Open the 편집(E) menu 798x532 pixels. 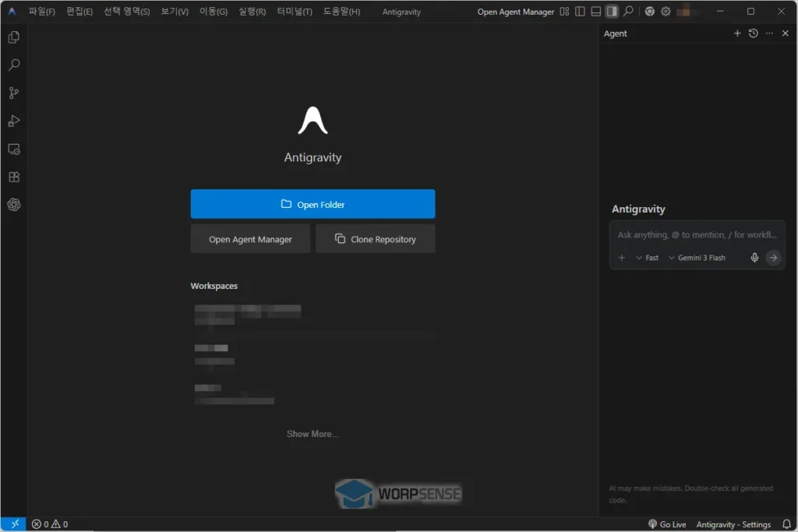point(79,11)
